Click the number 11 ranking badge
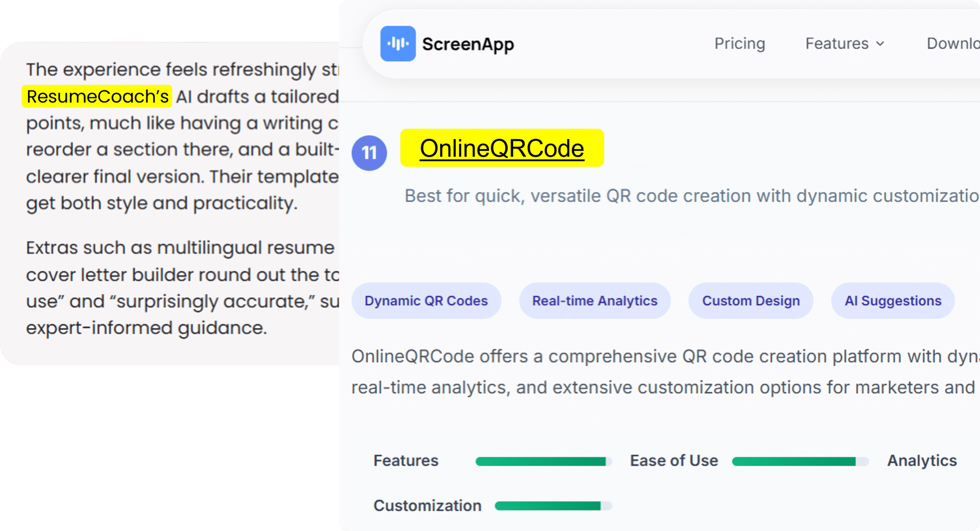 pos(369,153)
